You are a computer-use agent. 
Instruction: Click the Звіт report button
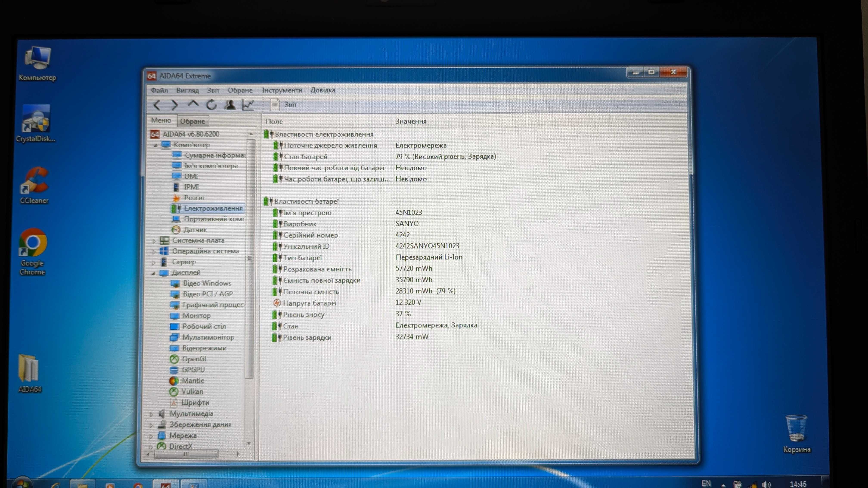(x=284, y=105)
